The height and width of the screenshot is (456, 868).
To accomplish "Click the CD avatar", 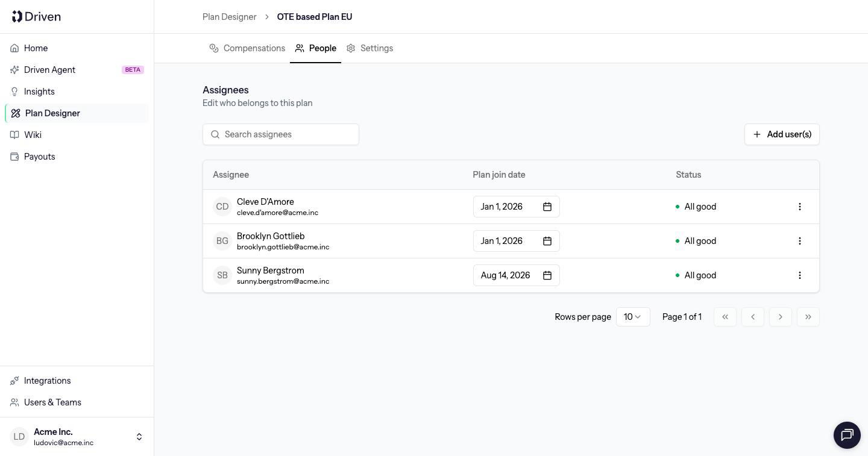I will point(222,207).
